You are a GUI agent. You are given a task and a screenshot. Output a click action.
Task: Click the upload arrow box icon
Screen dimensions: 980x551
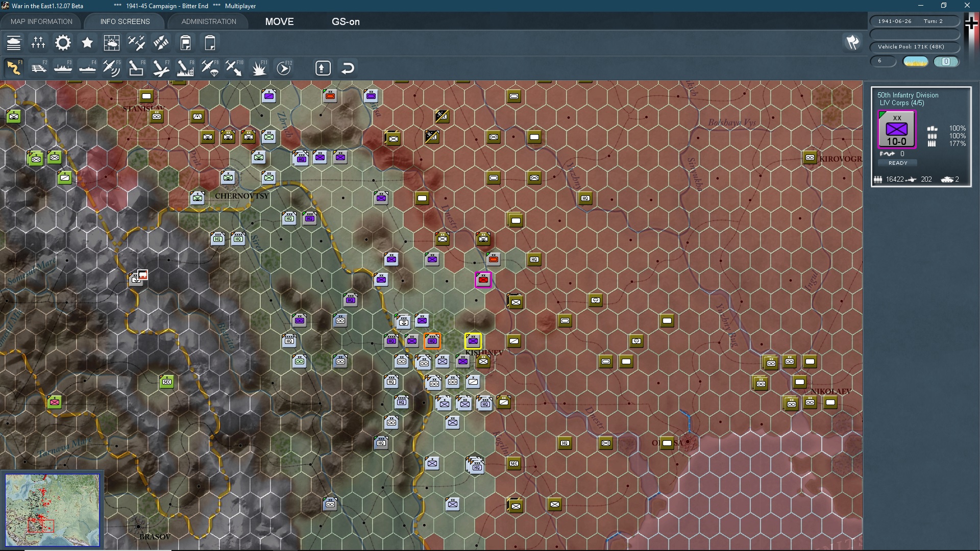[x=323, y=68]
